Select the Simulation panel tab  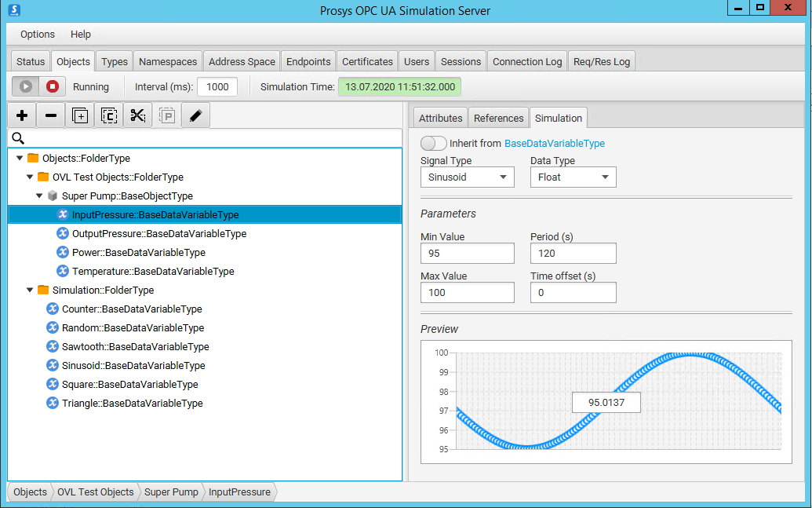point(559,119)
